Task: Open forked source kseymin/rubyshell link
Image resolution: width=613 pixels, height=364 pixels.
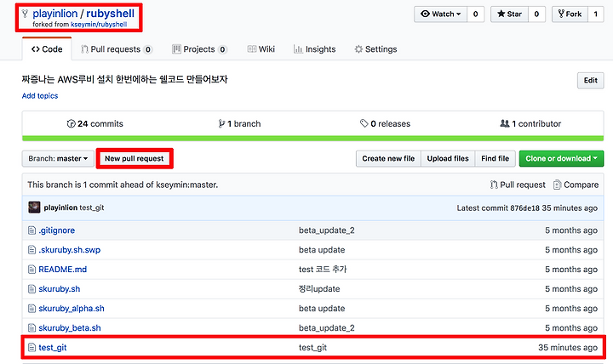Action: tap(99, 24)
